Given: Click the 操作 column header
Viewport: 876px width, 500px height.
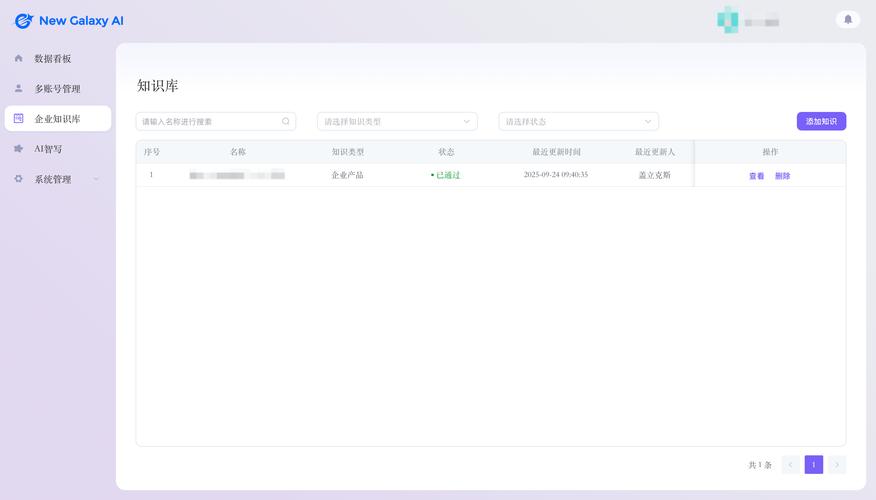Looking at the screenshot, I should pyautogui.click(x=770, y=152).
